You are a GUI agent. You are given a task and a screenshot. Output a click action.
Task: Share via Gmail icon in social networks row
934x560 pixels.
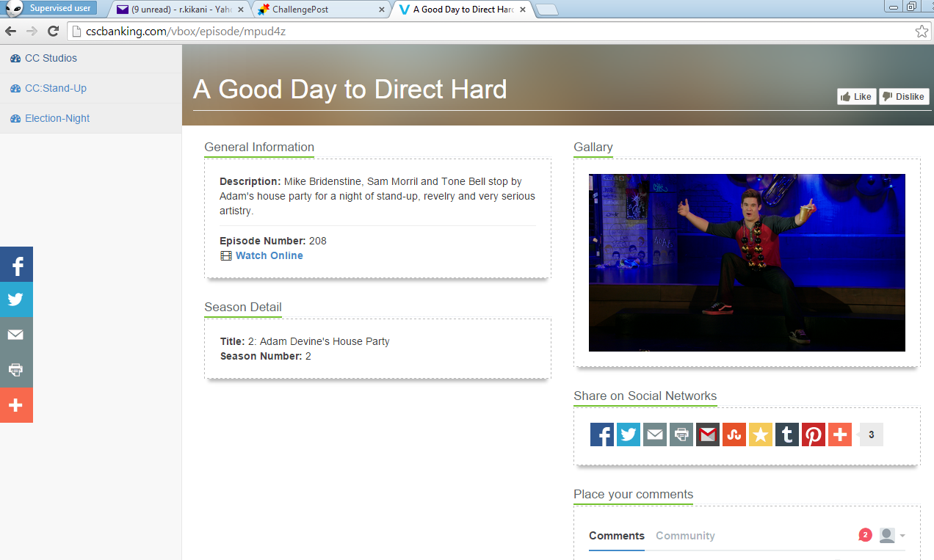tap(708, 434)
